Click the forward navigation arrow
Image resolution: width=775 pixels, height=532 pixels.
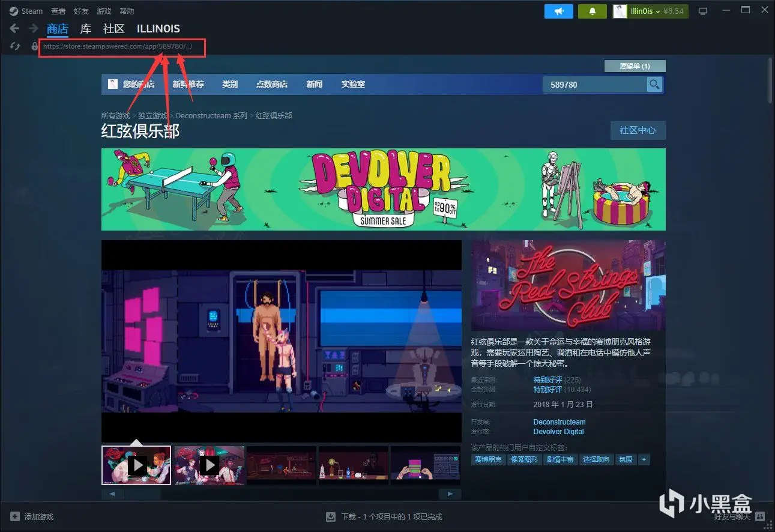(34, 29)
